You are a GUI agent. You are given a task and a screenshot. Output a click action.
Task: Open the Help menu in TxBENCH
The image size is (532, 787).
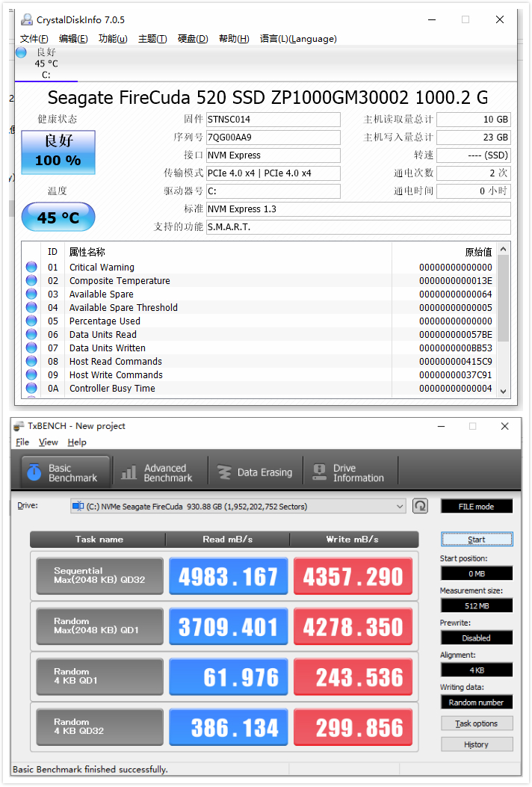point(77,442)
